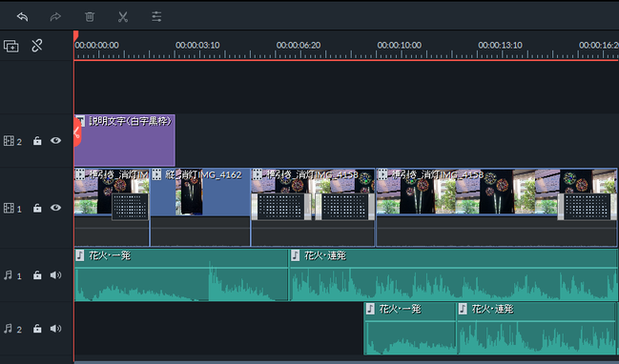Image resolution: width=619 pixels, height=364 pixels.
Task: Select 花火・一発 clip on audio track 2
Action: (x=410, y=329)
